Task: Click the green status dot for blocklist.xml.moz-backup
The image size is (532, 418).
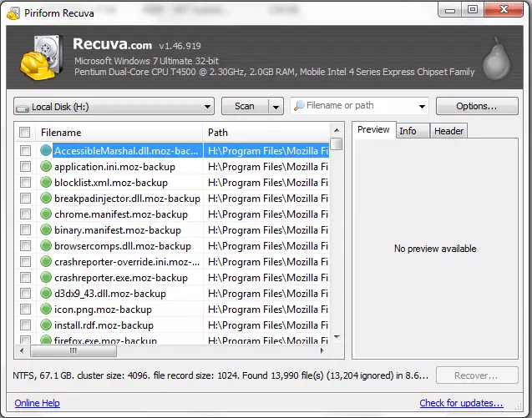Action: tap(46, 182)
